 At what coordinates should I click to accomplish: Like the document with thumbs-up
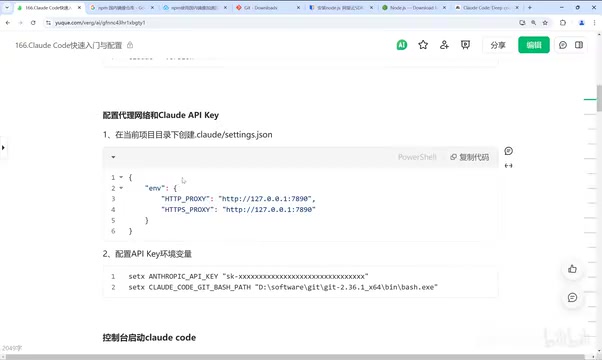click(x=572, y=269)
